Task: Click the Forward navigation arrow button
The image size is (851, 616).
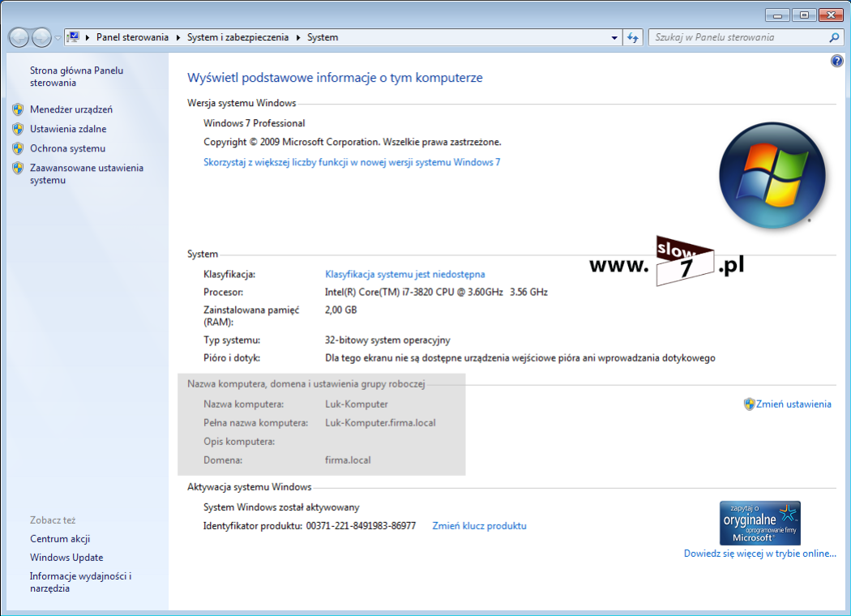Action: click(x=42, y=37)
